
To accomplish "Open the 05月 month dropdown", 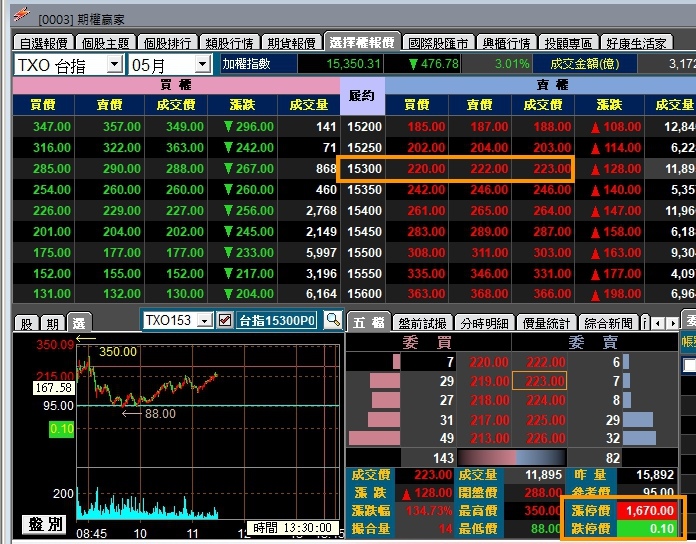I will (x=202, y=64).
